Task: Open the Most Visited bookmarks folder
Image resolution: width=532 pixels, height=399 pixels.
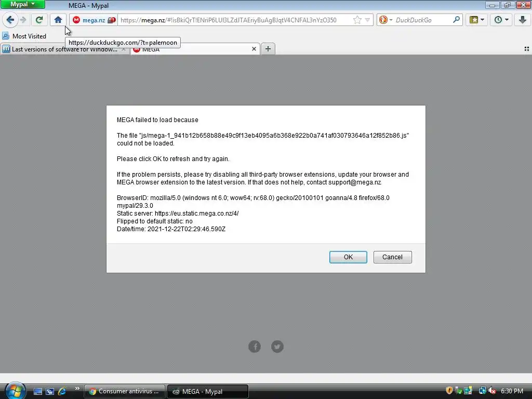Action: coord(24,36)
